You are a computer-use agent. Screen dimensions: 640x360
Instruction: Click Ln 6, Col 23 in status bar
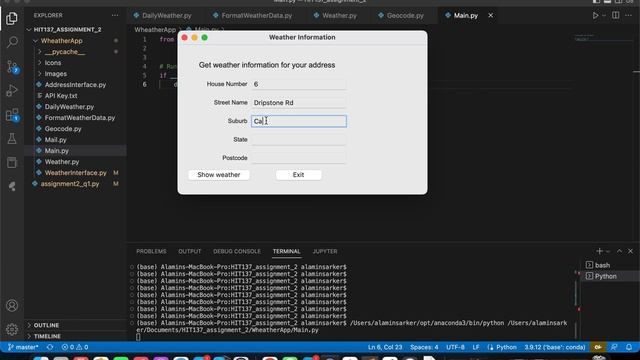point(385,347)
